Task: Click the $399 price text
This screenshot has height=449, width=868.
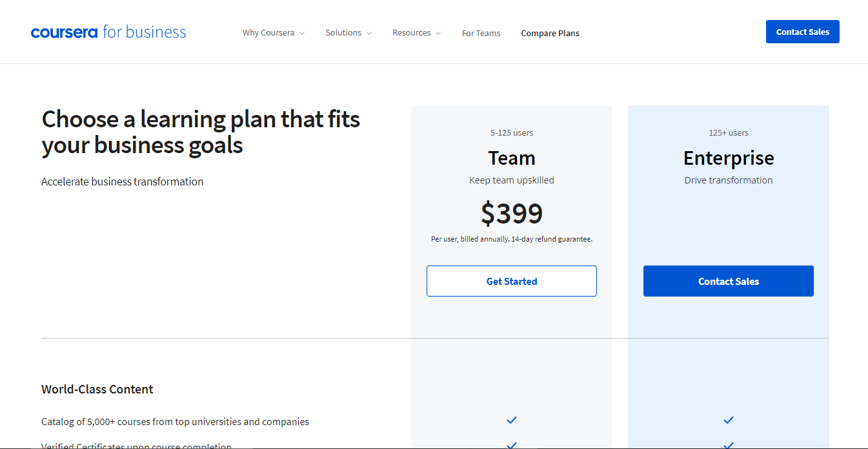Action: pyautogui.click(x=511, y=214)
